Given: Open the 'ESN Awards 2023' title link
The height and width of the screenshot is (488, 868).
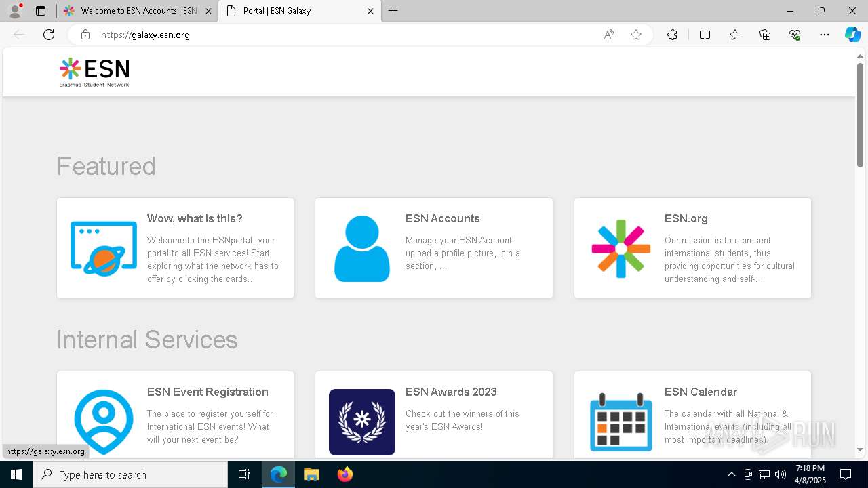Looking at the screenshot, I should click(x=451, y=392).
